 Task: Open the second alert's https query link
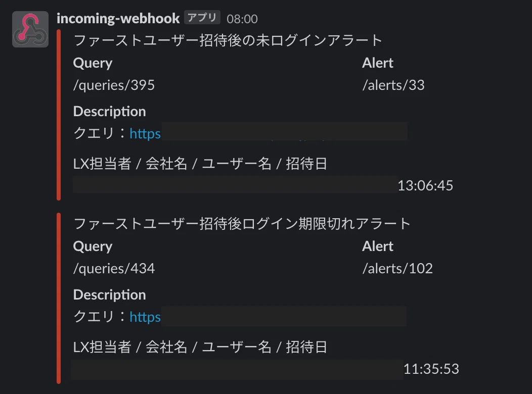click(145, 317)
